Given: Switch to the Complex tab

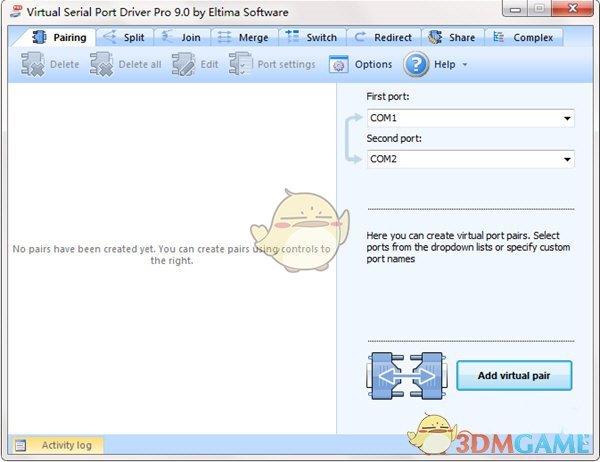Looking at the screenshot, I should pyautogui.click(x=524, y=38).
